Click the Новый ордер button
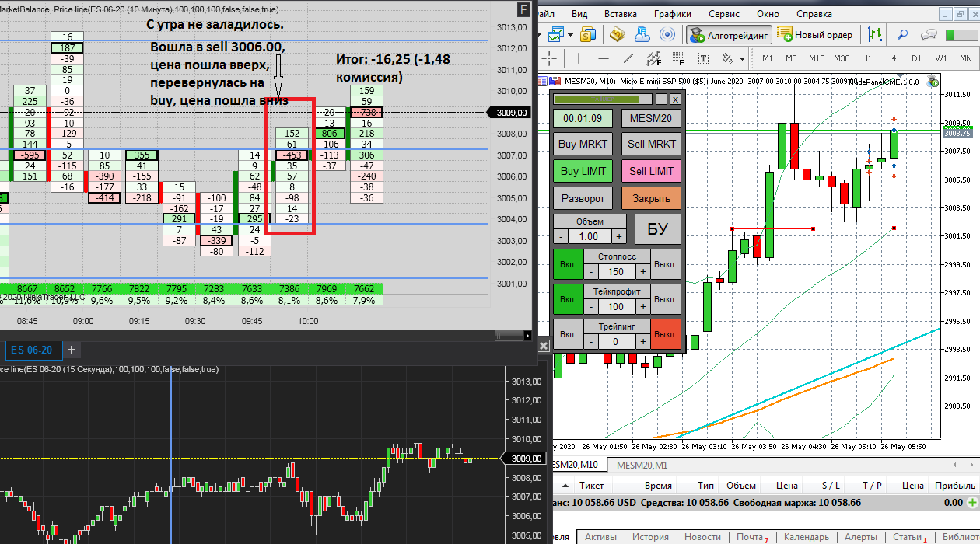The height and width of the screenshot is (544, 980). pyautogui.click(x=815, y=35)
